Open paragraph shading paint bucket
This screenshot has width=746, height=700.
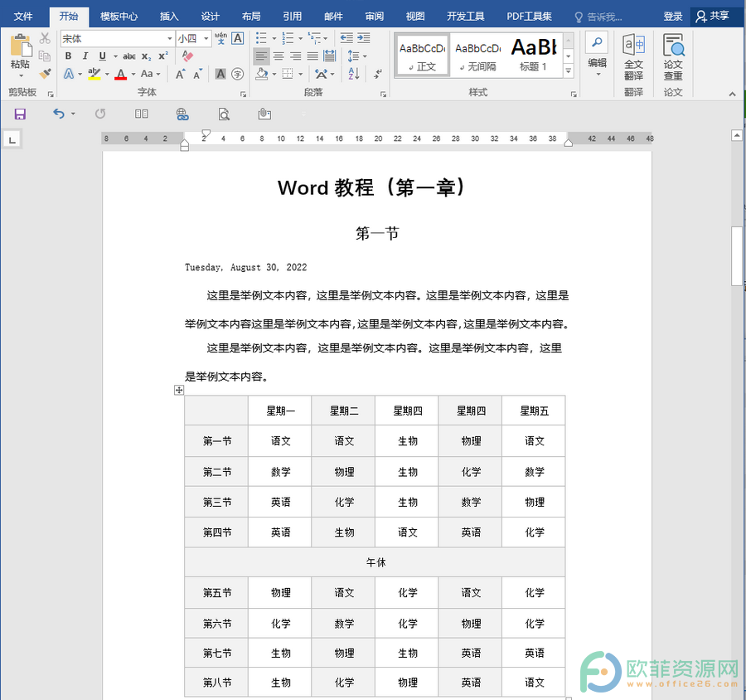pyautogui.click(x=262, y=74)
